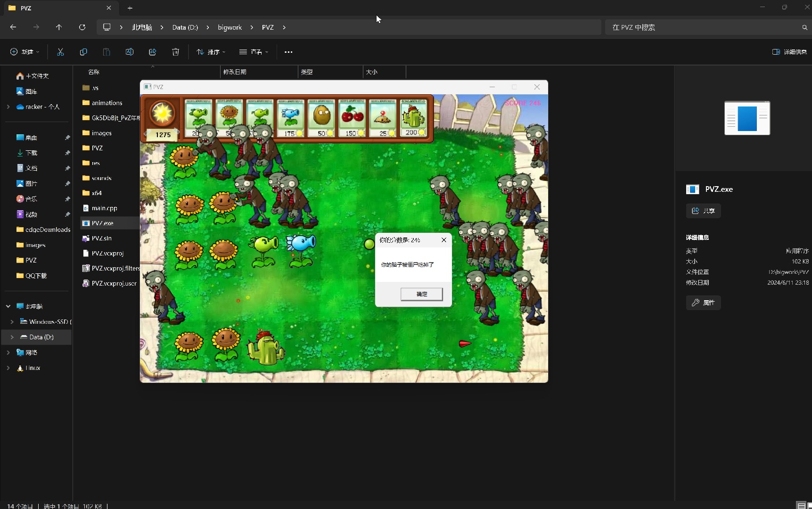812x509 pixels.
Task: Click the 属性 properties button
Action: 704,303
